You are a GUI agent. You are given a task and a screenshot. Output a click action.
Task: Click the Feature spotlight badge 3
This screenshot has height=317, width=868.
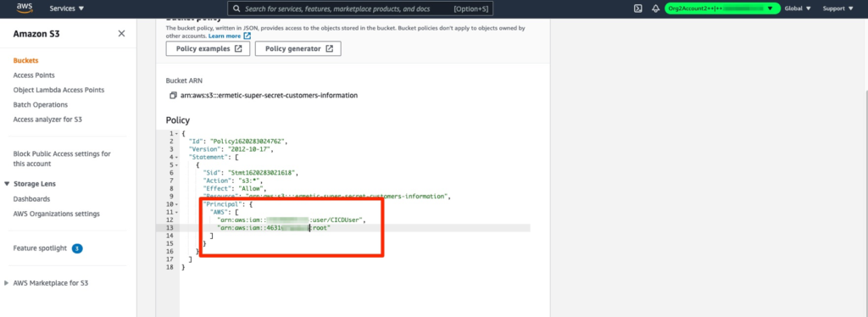pos(77,248)
